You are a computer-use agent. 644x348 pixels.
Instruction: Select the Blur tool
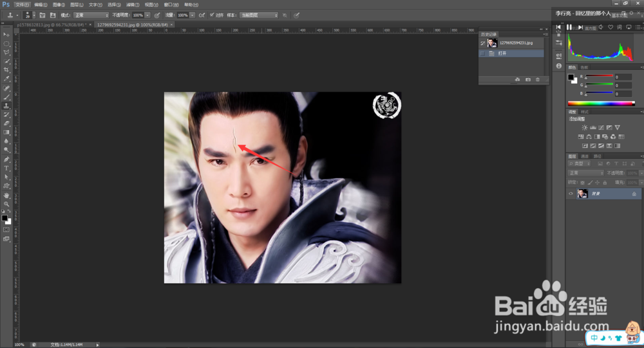pos(6,141)
